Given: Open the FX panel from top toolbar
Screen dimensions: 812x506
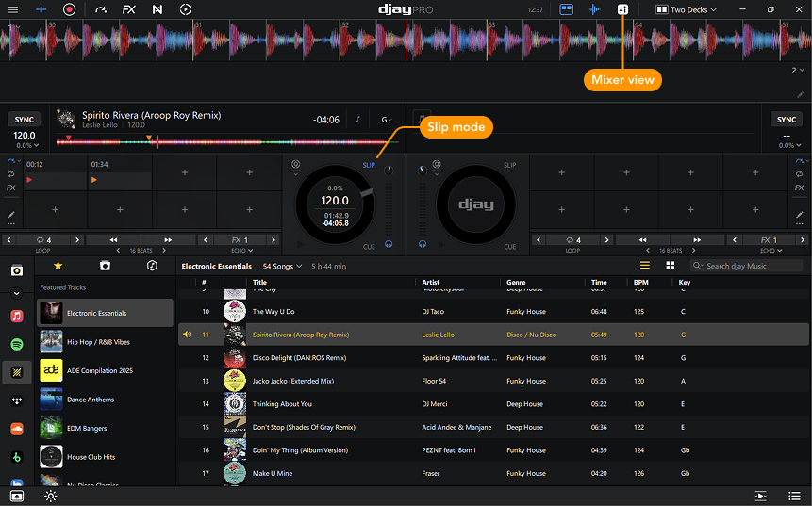Looking at the screenshot, I should 129,9.
